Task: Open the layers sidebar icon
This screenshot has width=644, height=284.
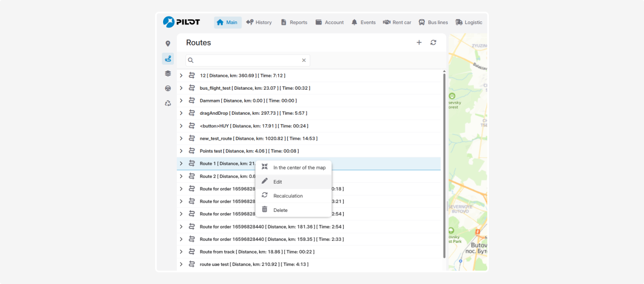Action: pos(168,74)
